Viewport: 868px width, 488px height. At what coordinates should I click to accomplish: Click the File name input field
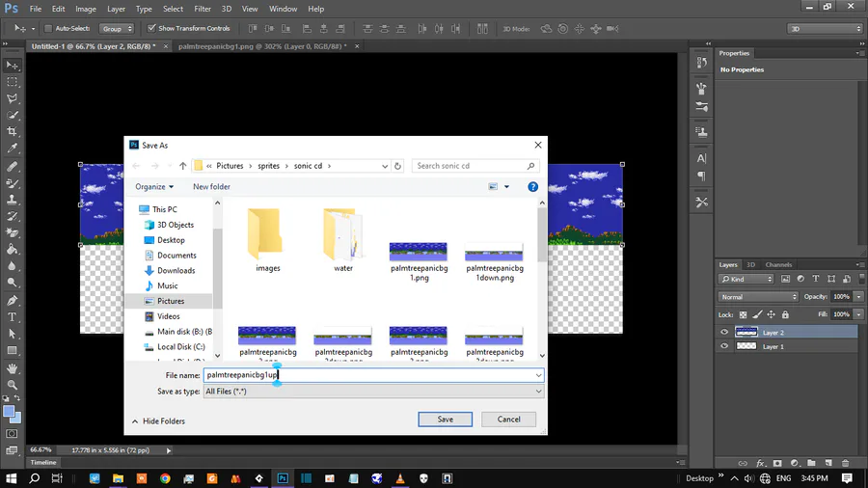pyautogui.click(x=373, y=375)
